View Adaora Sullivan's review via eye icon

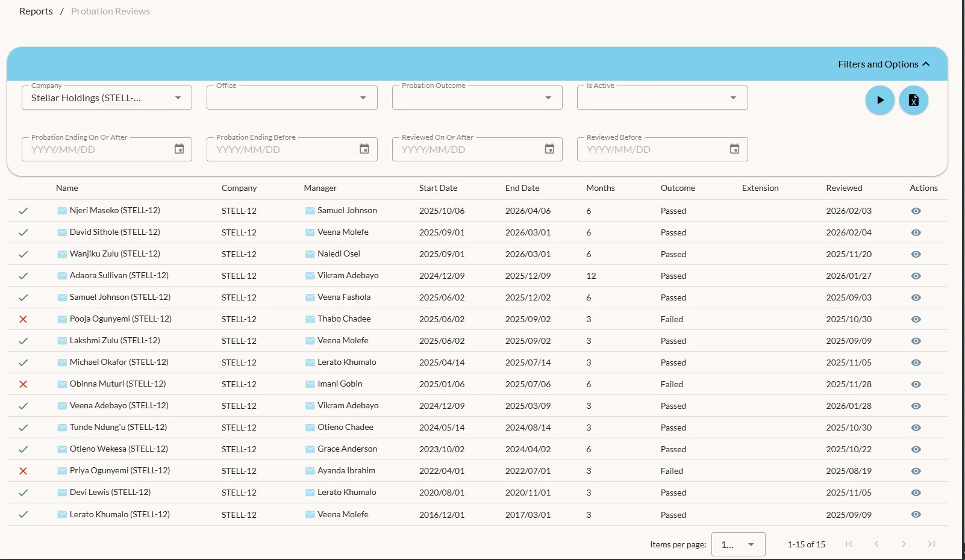(x=916, y=276)
